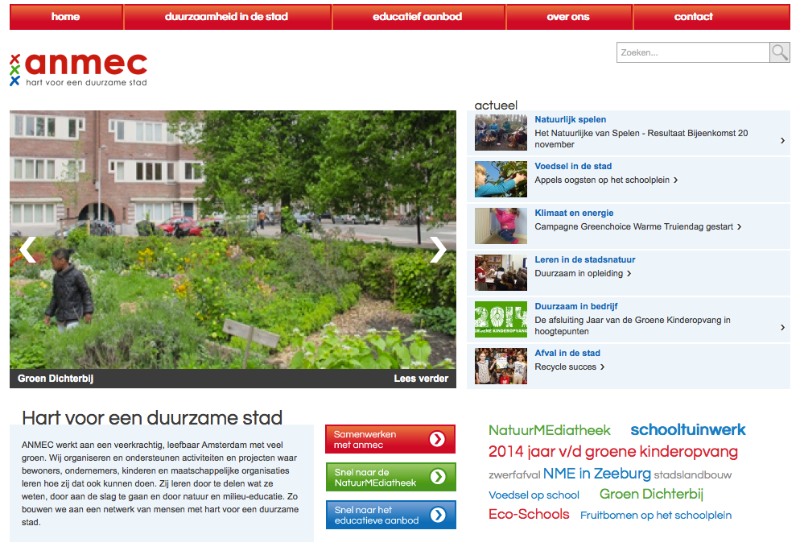The width and height of the screenshot is (800, 551).
Task: Go to 'educatief aanbod' menu item
Action: pos(417,17)
